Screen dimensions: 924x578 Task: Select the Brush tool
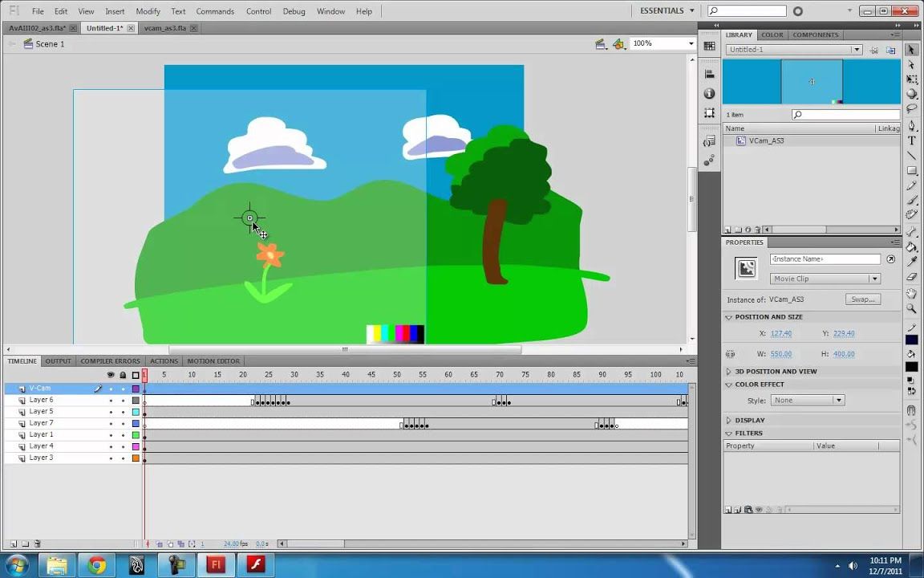[911, 200]
